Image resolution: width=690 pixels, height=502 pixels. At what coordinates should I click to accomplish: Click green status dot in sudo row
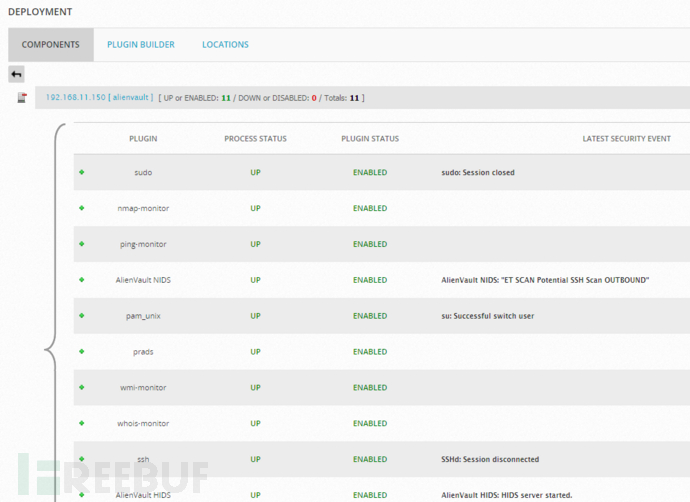pyautogui.click(x=81, y=172)
